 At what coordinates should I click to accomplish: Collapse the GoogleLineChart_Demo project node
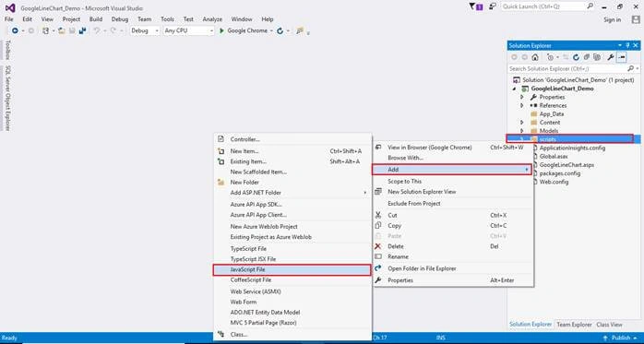tap(514, 89)
